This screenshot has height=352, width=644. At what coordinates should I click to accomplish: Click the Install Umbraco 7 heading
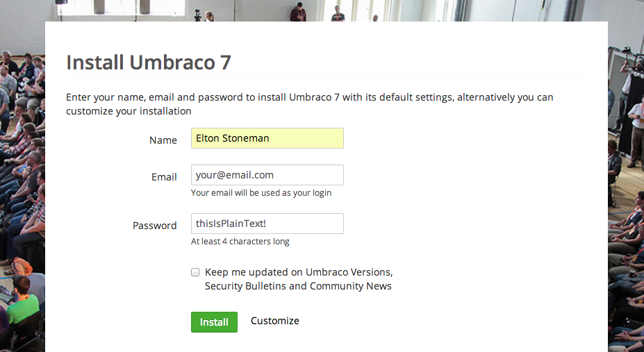tap(148, 62)
